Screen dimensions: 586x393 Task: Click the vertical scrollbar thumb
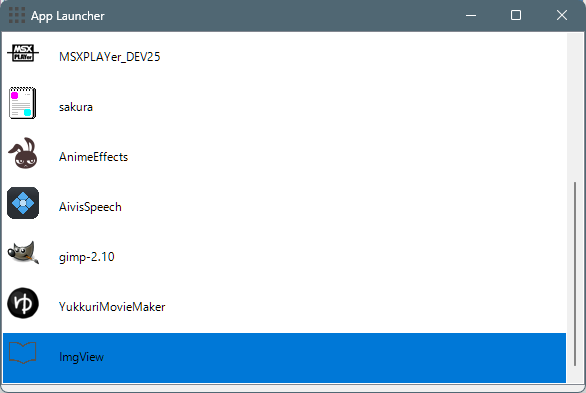point(575,274)
